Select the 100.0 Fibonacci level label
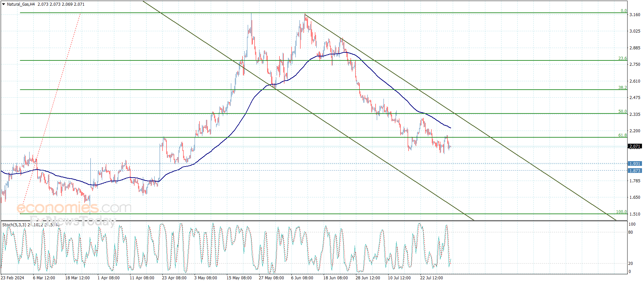 [x=621, y=212]
